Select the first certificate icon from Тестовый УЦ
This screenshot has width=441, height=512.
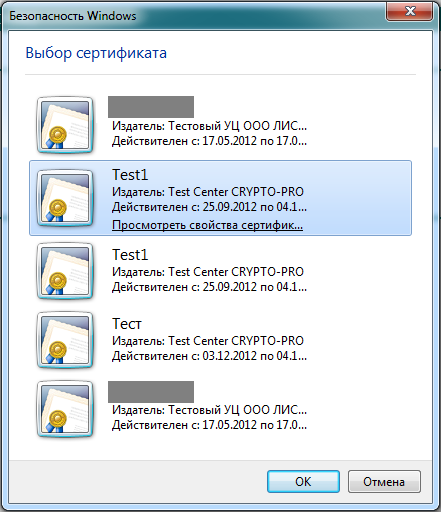(65, 125)
